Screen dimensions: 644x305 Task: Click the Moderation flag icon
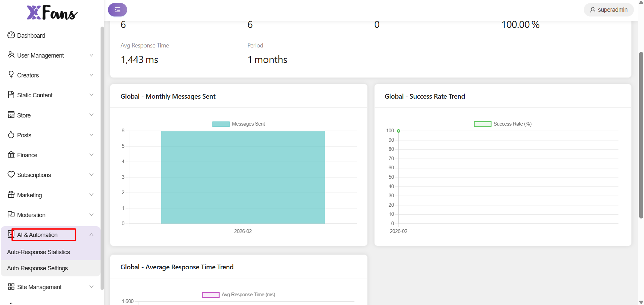pyautogui.click(x=11, y=214)
